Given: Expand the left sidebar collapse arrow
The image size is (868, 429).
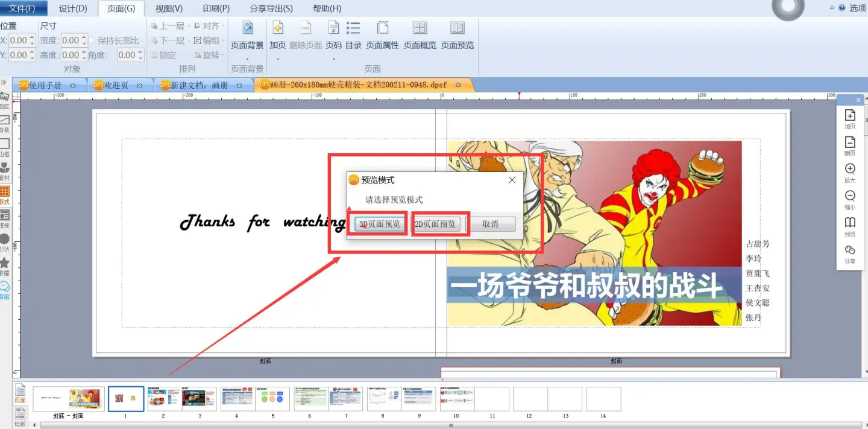Looking at the screenshot, I should click(4, 82).
